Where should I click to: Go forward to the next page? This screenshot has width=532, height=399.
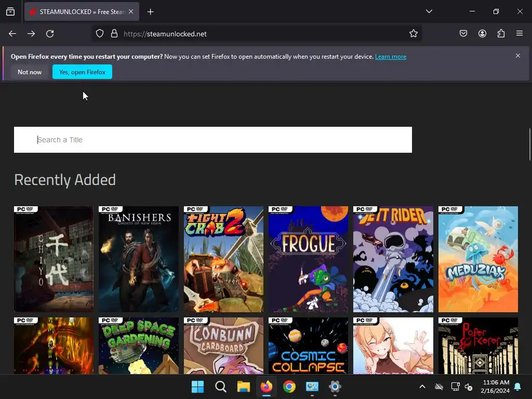31,34
